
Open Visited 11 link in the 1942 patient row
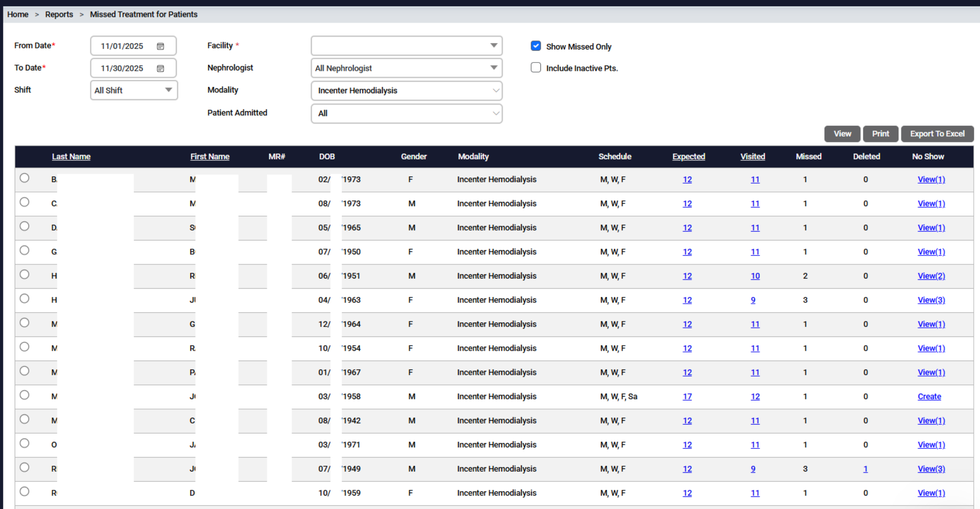(x=755, y=421)
